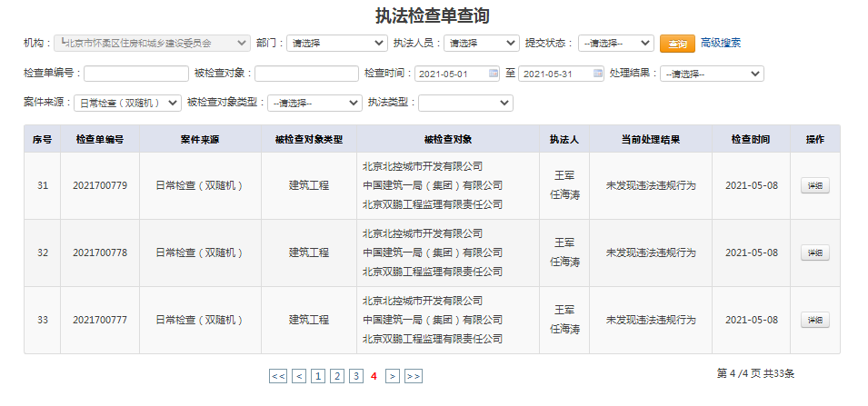868x406 pixels.
Task: Click 建筑工程 in row 2021700778
Action: coord(309,253)
